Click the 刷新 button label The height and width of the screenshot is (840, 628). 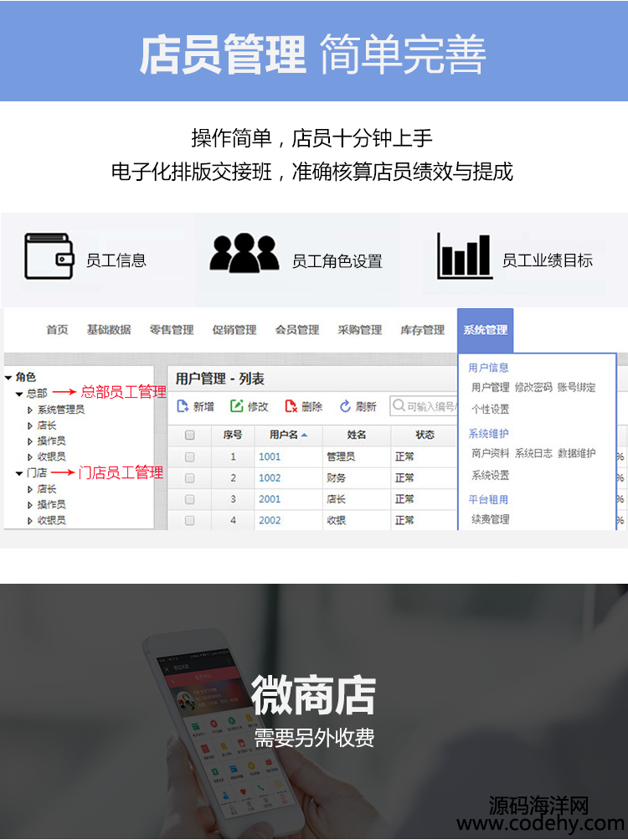[x=366, y=407]
